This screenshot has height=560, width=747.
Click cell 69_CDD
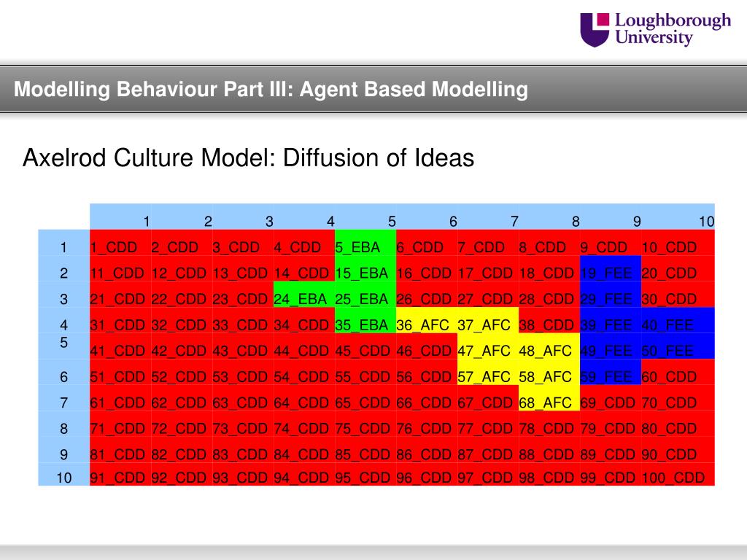(611, 397)
